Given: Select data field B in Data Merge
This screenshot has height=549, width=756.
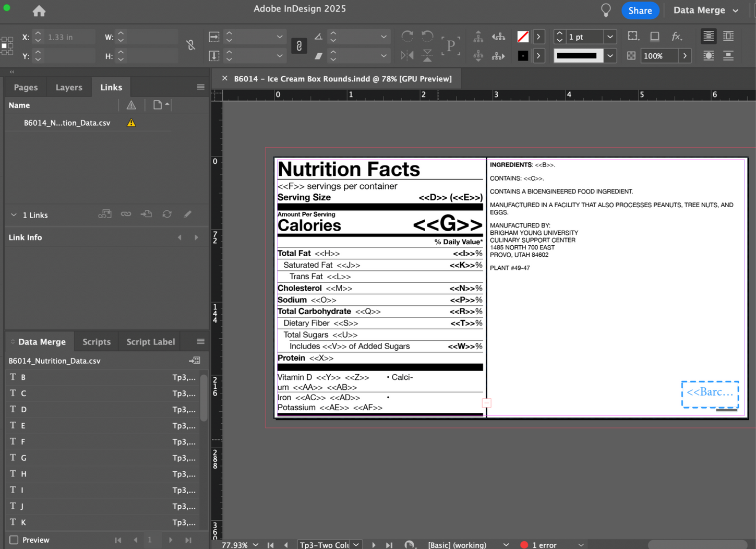Looking at the screenshot, I should (x=102, y=377).
